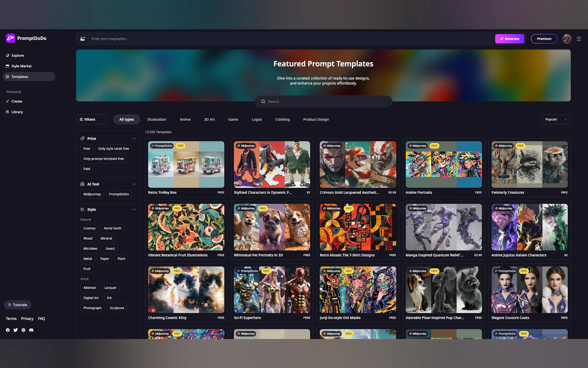Click the Facebook social icon
This screenshot has width=588, height=368.
point(8,330)
